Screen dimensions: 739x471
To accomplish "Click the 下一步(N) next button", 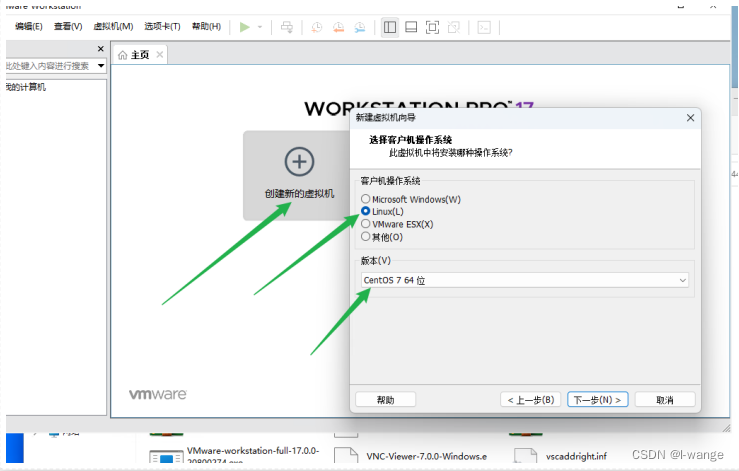I will (x=598, y=400).
